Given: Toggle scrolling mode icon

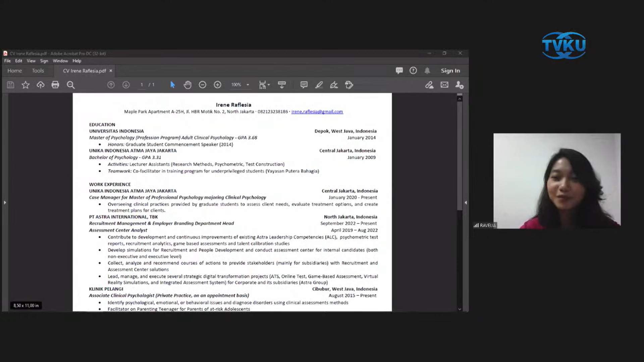Looking at the screenshot, I should pyautogui.click(x=282, y=85).
